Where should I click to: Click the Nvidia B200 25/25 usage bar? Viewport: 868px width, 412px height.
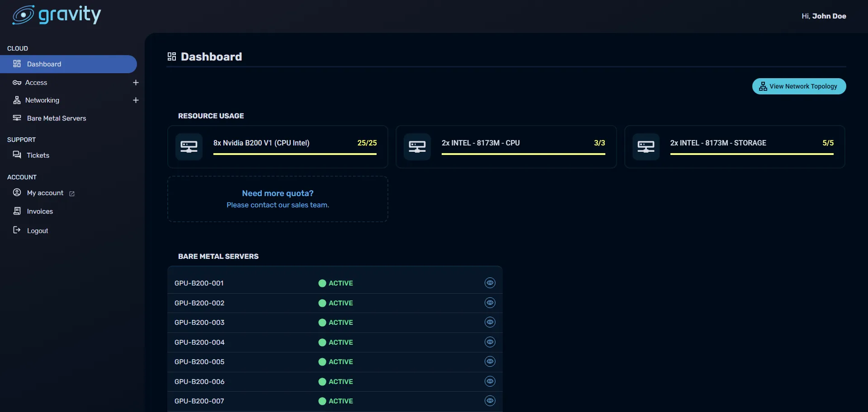tap(295, 154)
